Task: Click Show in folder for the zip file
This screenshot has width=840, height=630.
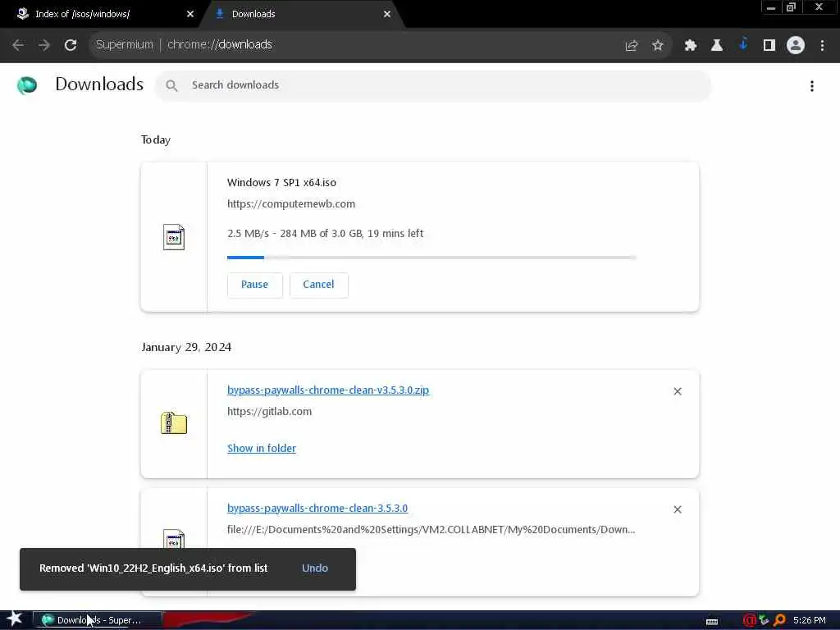Action: [262, 449]
